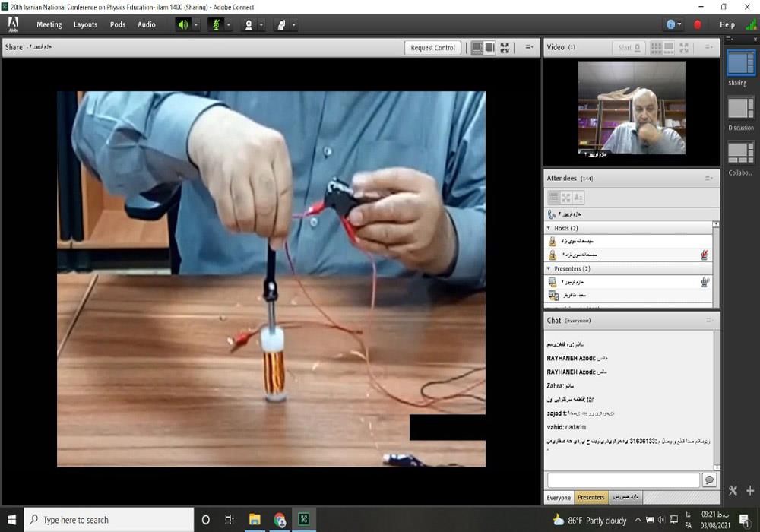Open the Pods menu
The image size is (760, 532).
(118, 24)
